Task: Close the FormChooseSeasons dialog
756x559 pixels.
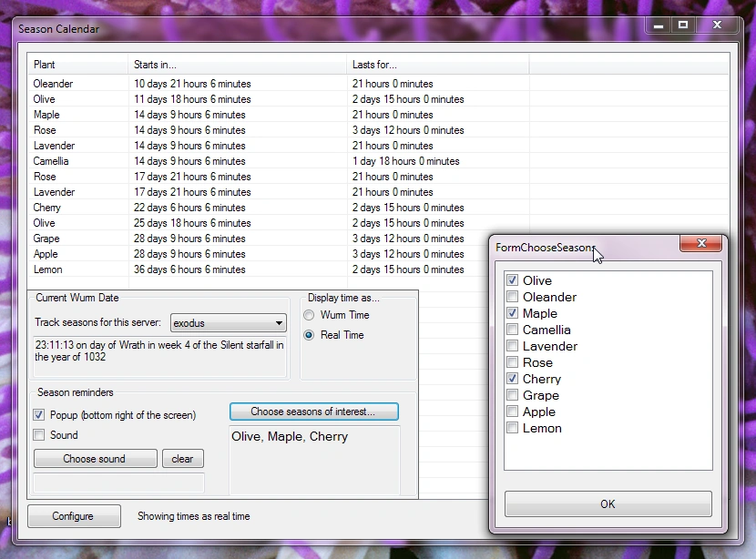Action: pyautogui.click(x=701, y=243)
